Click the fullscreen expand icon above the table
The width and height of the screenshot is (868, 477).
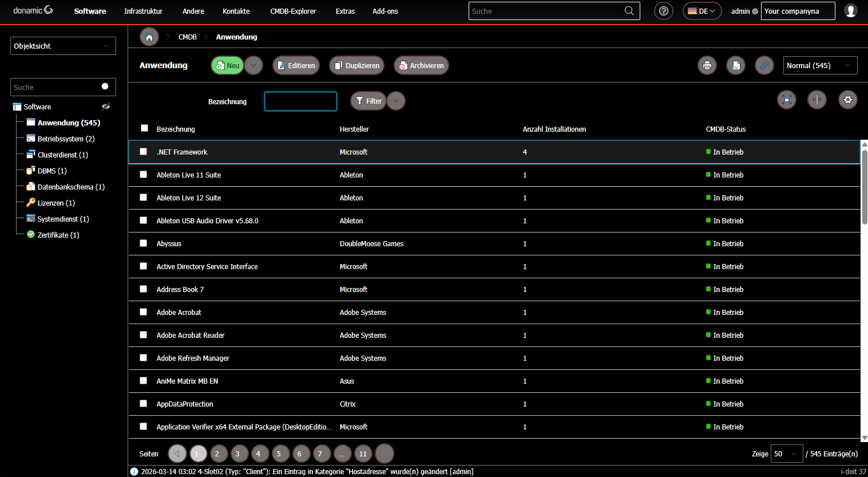787,100
